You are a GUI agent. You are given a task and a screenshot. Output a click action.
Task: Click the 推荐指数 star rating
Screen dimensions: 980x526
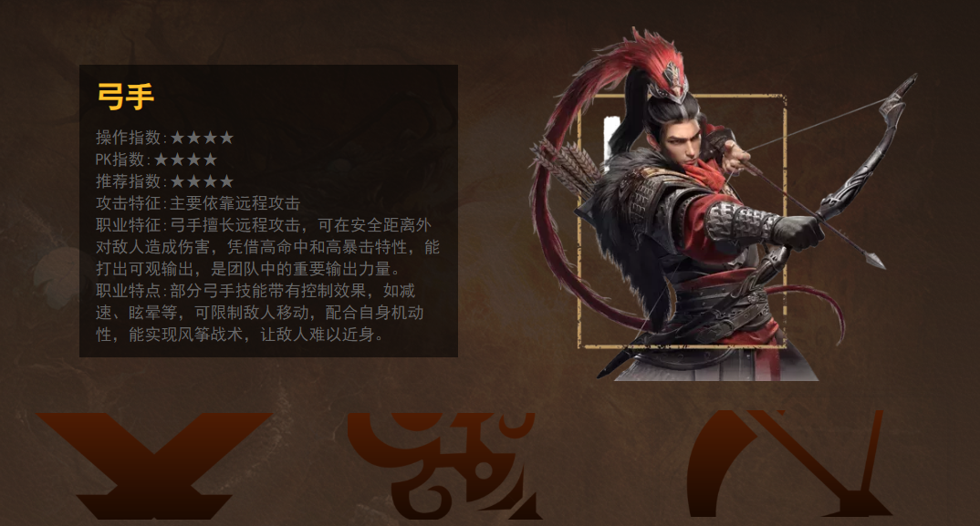tap(202, 181)
